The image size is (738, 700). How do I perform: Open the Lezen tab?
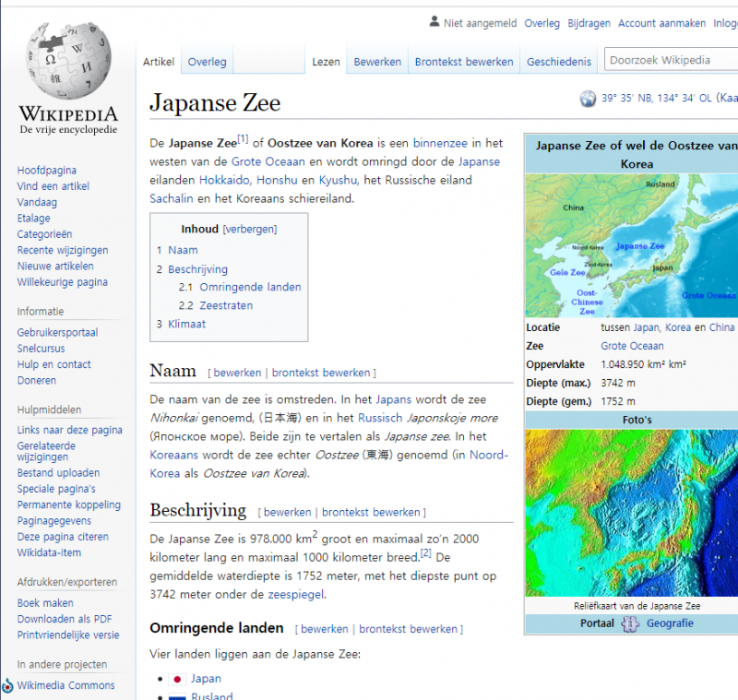(326, 62)
